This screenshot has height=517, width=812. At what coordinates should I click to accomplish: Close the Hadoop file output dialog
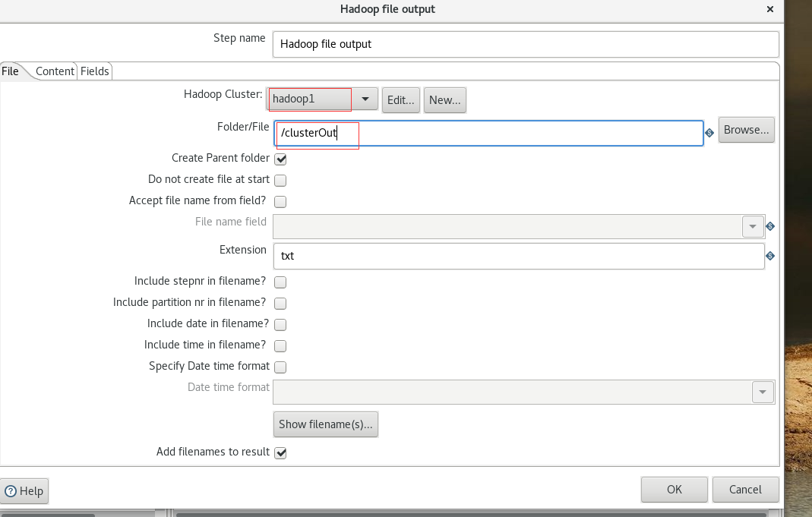770,9
